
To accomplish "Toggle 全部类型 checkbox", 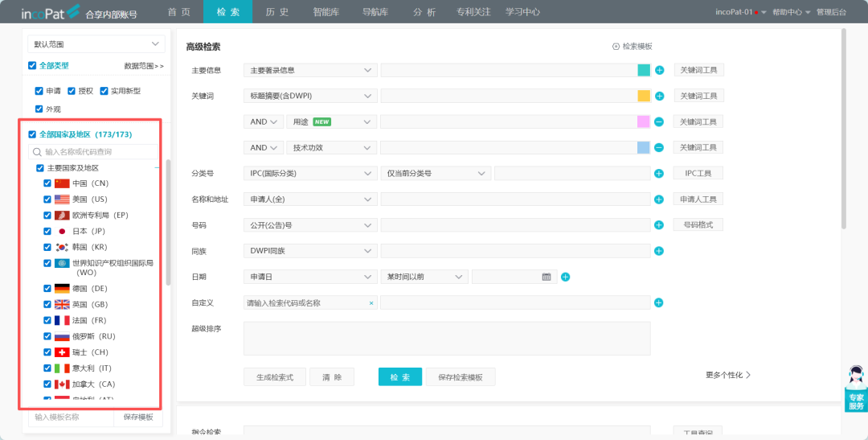I will click(x=32, y=65).
